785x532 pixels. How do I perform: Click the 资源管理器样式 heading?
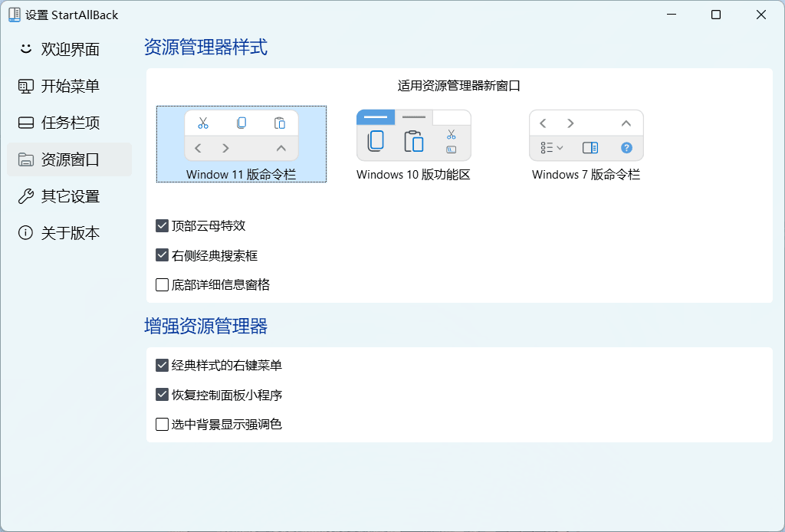click(205, 47)
